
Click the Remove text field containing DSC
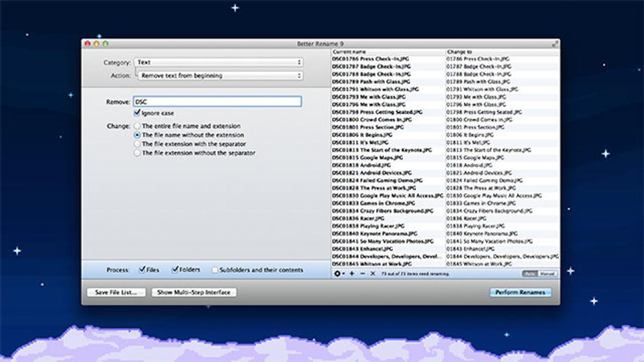(x=217, y=101)
